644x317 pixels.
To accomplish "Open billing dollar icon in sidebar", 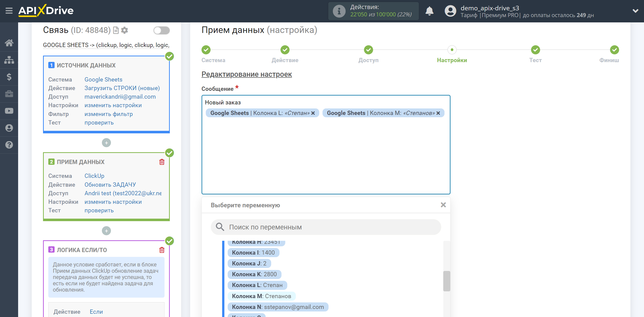I will [9, 77].
